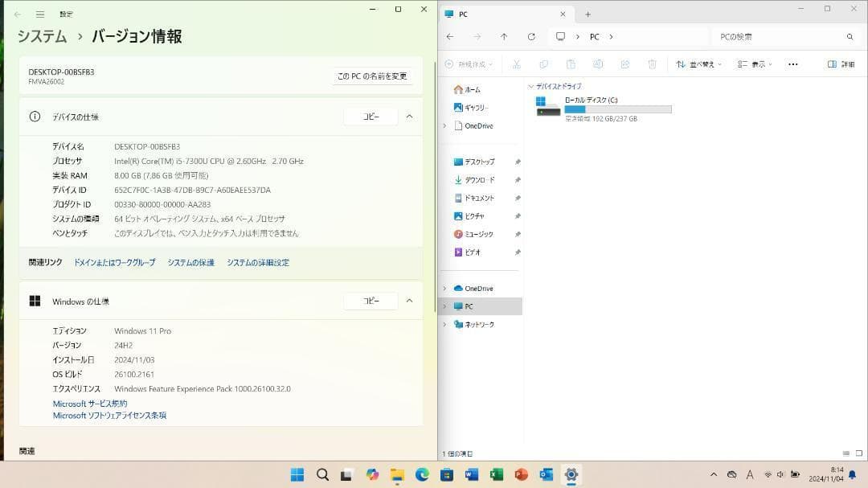This screenshot has width=868, height=488.
Task: Click the Rename icon in Explorer toolbar
Action: coord(597,64)
